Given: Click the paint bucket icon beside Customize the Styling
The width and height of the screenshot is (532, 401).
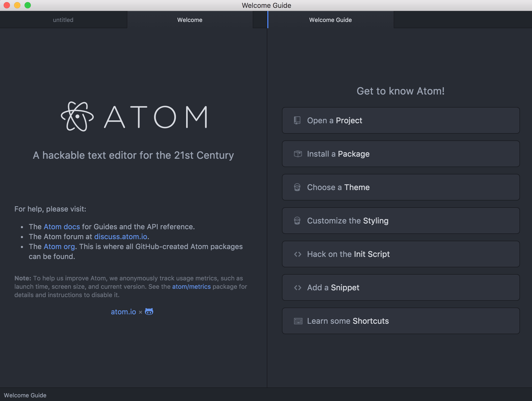Looking at the screenshot, I should [297, 221].
